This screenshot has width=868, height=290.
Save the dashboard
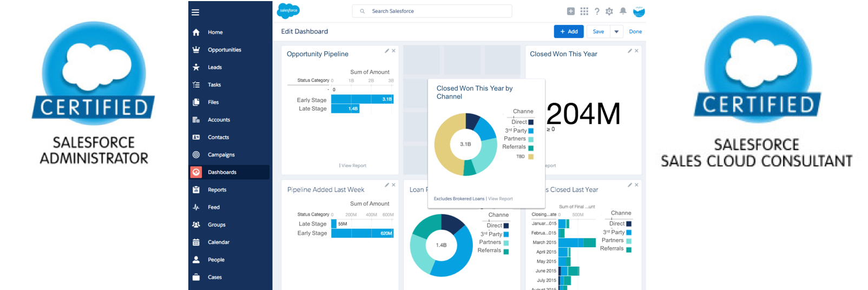coord(598,31)
